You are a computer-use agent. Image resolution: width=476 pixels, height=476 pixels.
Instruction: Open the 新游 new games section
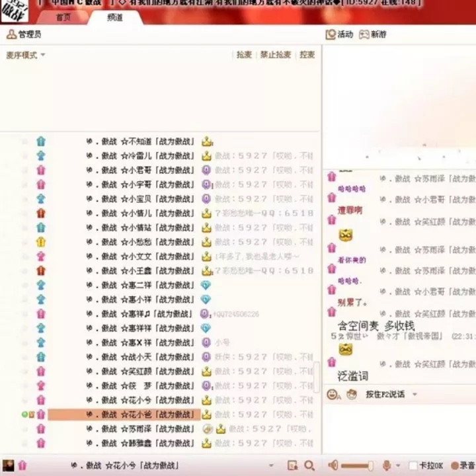click(x=364, y=34)
